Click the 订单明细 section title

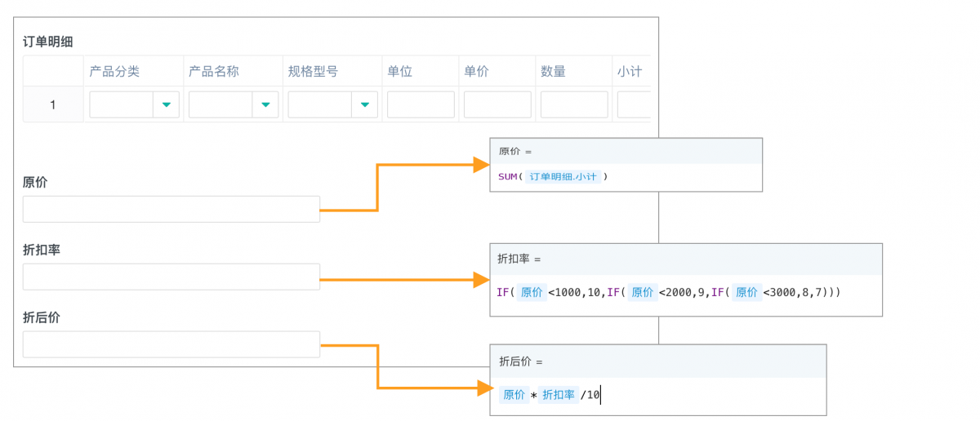(x=48, y=42)
